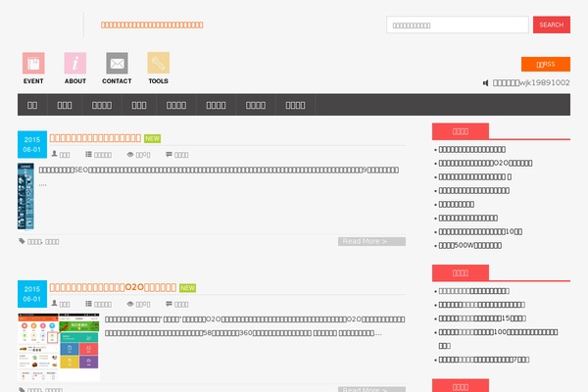Select the TOOLS wrench icon
The height and width of the screenshot is (392, 588).
point(158,63)
